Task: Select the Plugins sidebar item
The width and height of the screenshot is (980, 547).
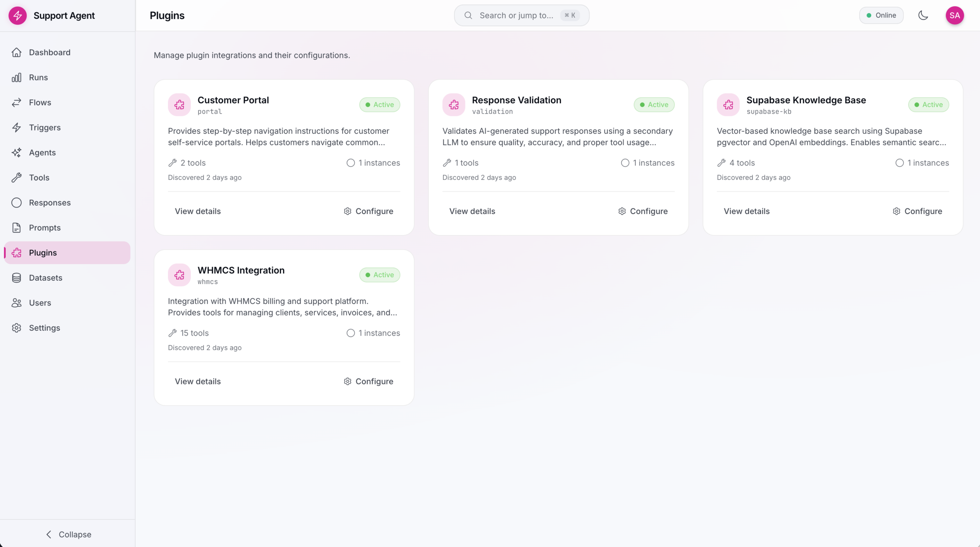Action: [67, 253]
